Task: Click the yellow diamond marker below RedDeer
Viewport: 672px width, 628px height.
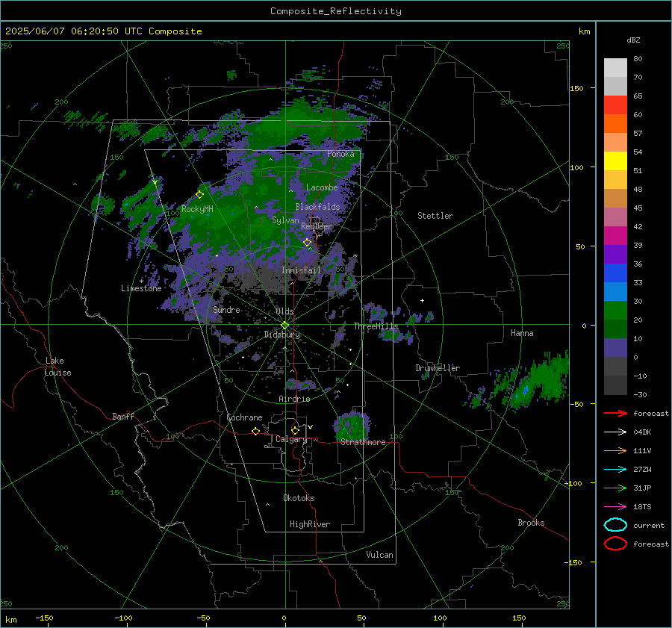Action: (x=308, y=243)
